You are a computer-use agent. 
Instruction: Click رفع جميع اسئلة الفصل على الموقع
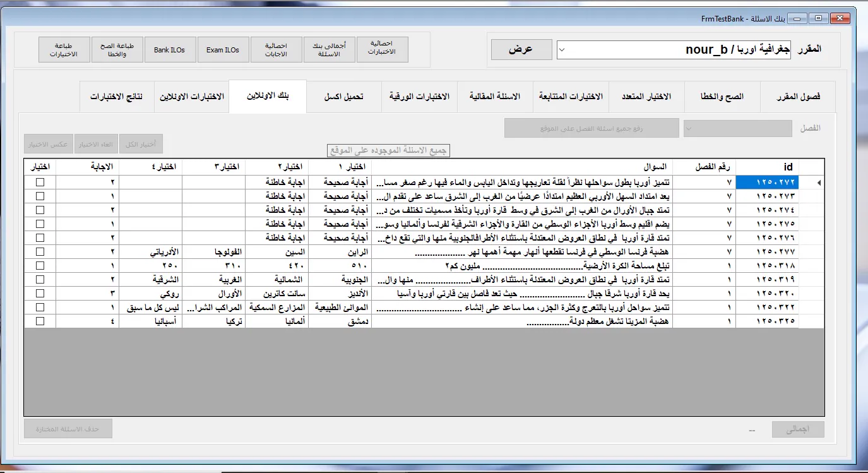(x=592, y=128)
